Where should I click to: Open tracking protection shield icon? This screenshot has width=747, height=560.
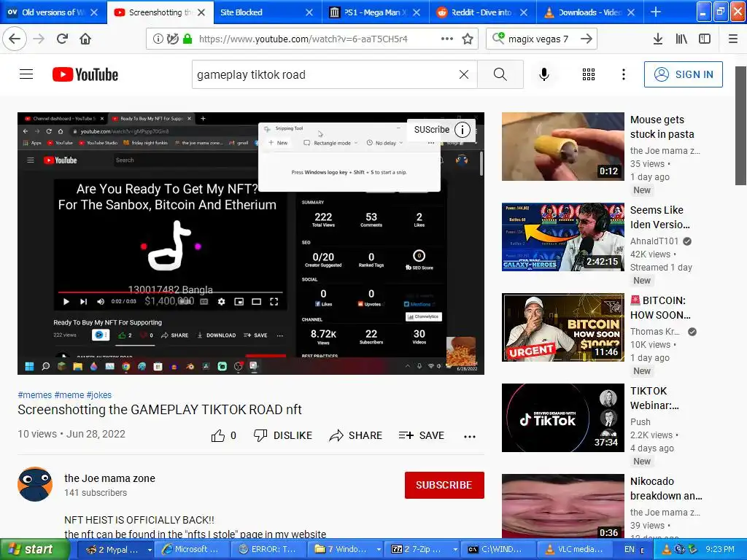pos(173,39)
